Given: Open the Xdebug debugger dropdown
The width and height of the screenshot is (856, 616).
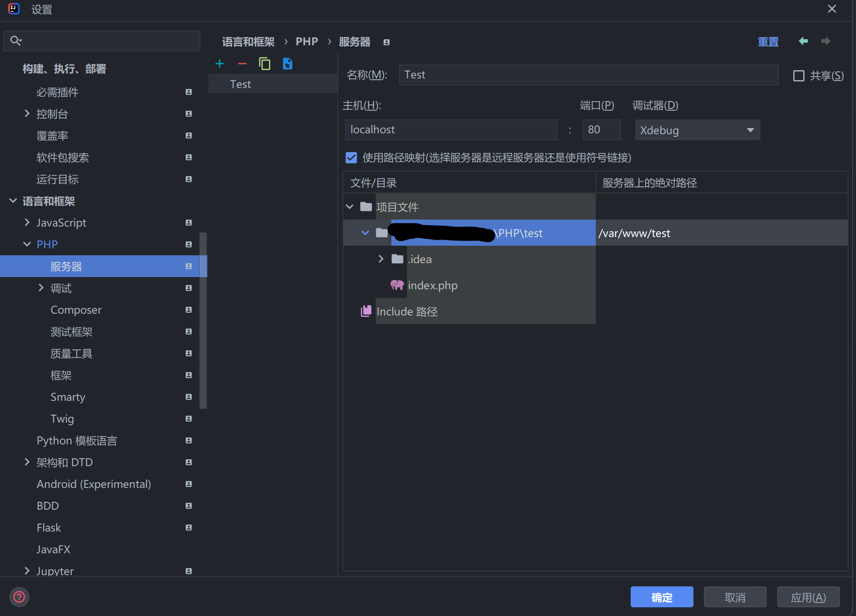Looking at the screenshot, I should click(x=697, y=130).
